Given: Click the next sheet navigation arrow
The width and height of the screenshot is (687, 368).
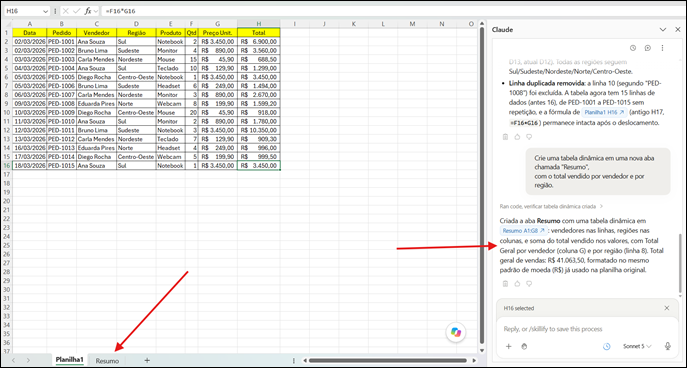Looking at the screenshot, I should (28, 361).
